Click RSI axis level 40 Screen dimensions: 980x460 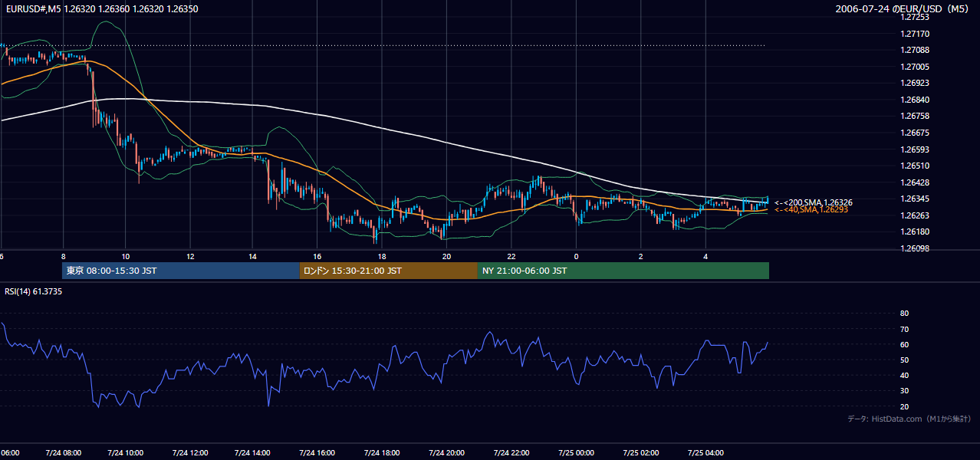(904, 376)
